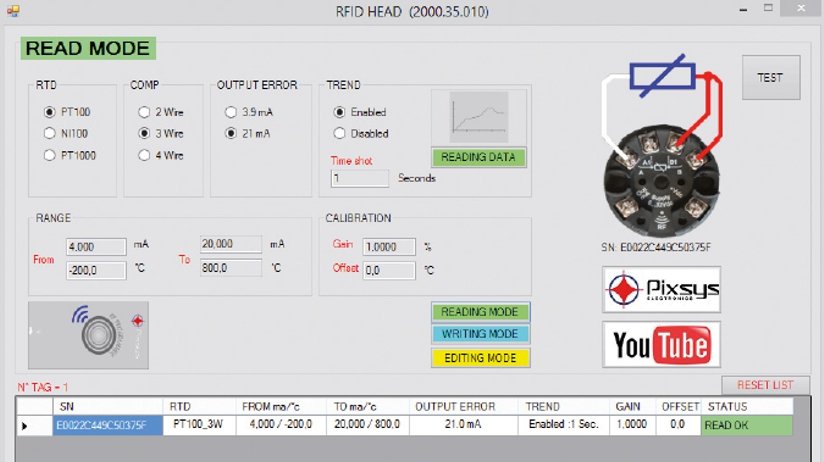Select 4 Wire compensation
Screen dimensions: 824x462
click(x=144, y=154)
